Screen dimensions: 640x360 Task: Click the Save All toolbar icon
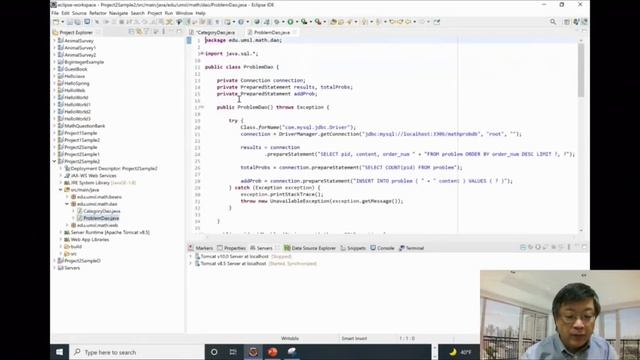click(78, 22)
